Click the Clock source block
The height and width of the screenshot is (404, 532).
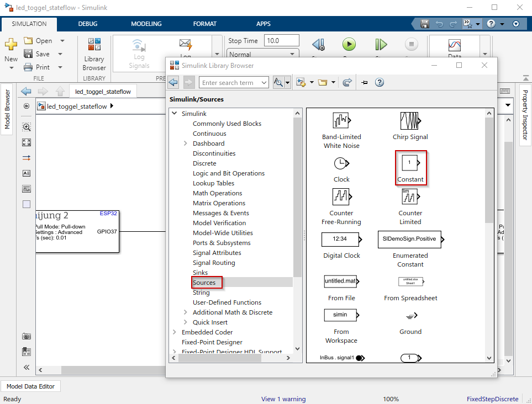[x=341, y=163]
